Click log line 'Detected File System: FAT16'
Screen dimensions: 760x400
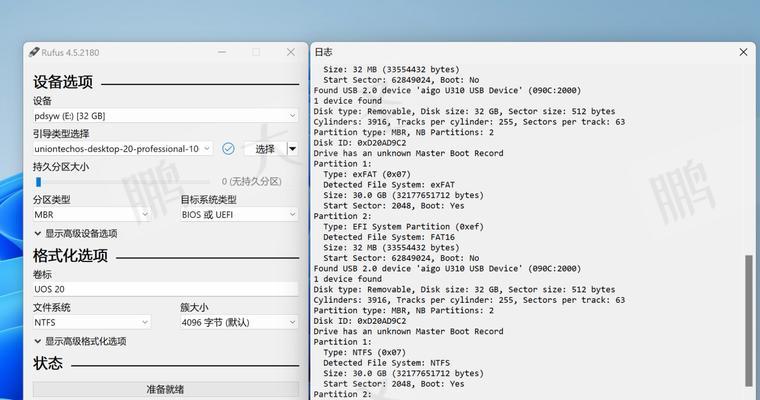point(389,237)
